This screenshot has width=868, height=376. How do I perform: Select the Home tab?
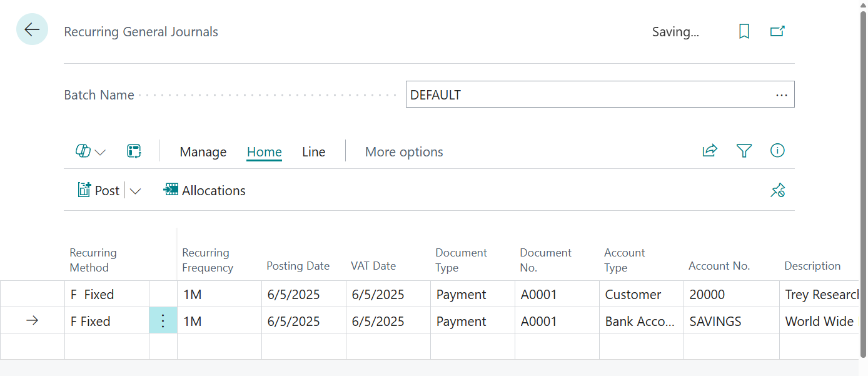click(x=264, y=151)
